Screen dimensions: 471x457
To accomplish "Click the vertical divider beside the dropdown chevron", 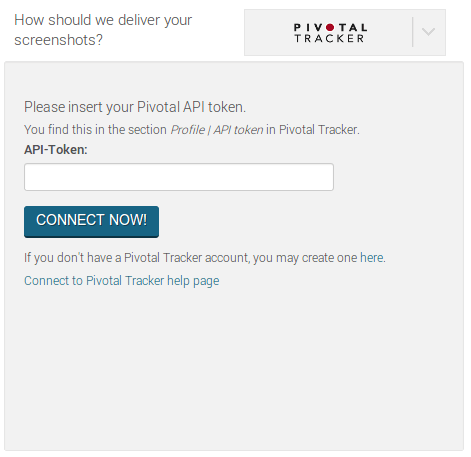I will 413,32.
